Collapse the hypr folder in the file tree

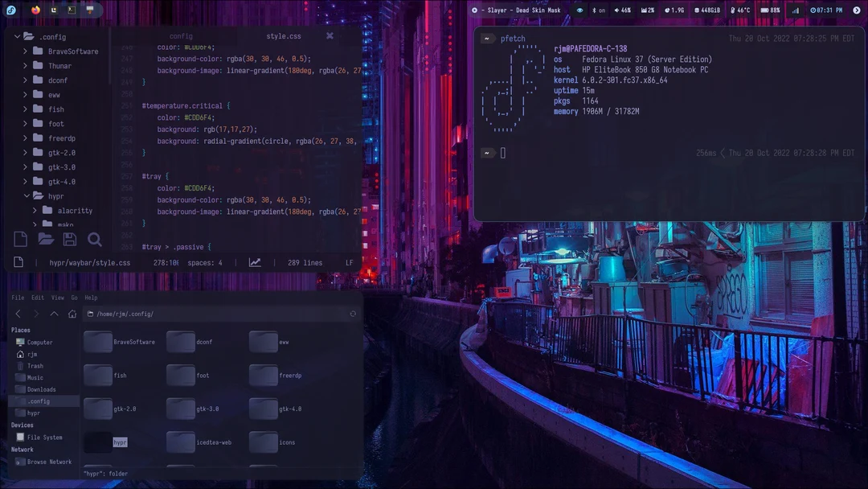pos(25,195)
